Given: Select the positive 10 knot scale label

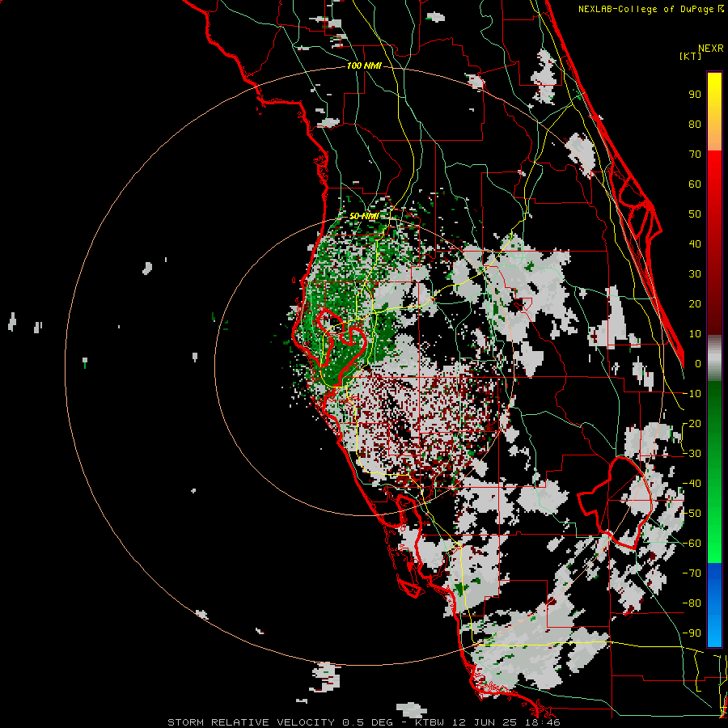Looking at the screenshot, I should tap(695, 334).
